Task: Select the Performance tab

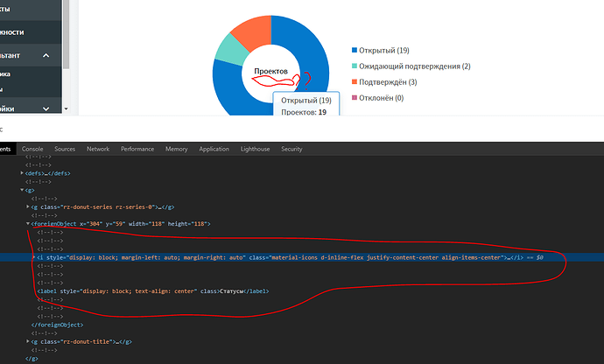Action: pyautogui.click(x=137, y=149)
